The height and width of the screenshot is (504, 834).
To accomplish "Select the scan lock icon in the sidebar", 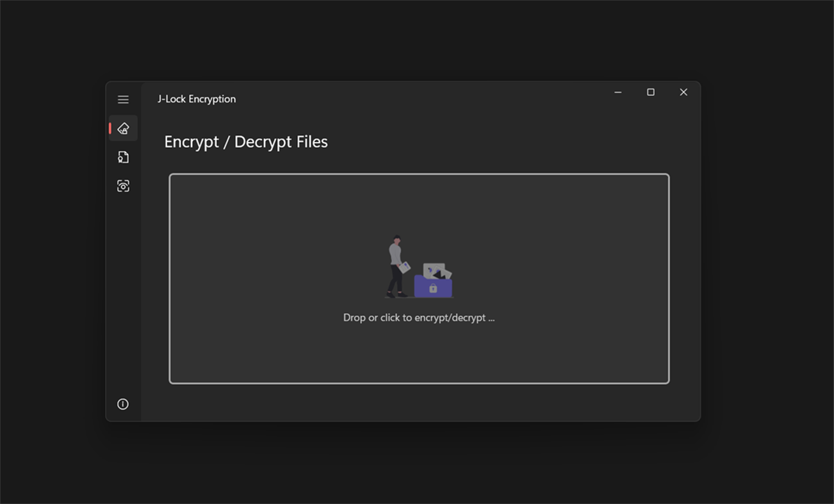I will [123, 186].
